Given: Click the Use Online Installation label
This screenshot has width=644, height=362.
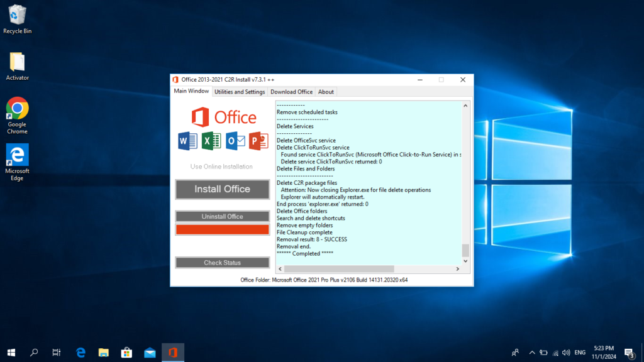Looking at the screenshot, I should tap(221, 167).
